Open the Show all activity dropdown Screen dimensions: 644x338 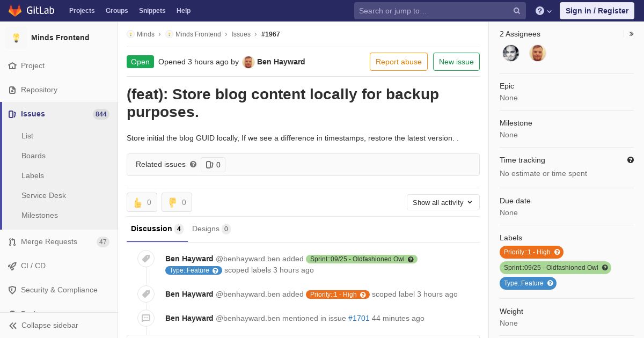[x=443, y=202]
